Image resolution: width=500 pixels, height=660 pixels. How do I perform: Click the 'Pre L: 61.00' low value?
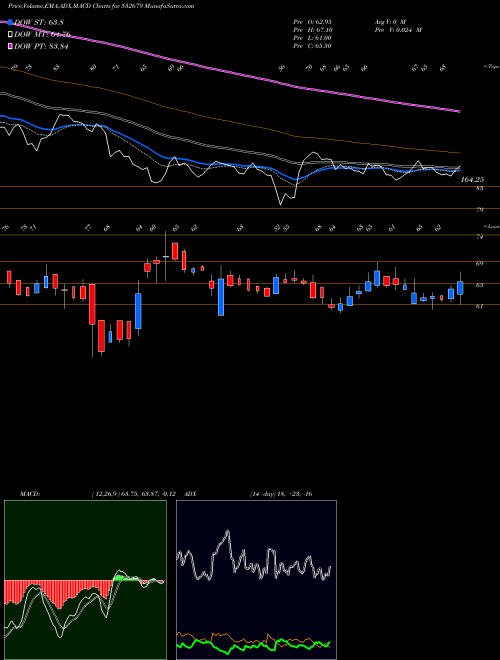click(312, 38)
